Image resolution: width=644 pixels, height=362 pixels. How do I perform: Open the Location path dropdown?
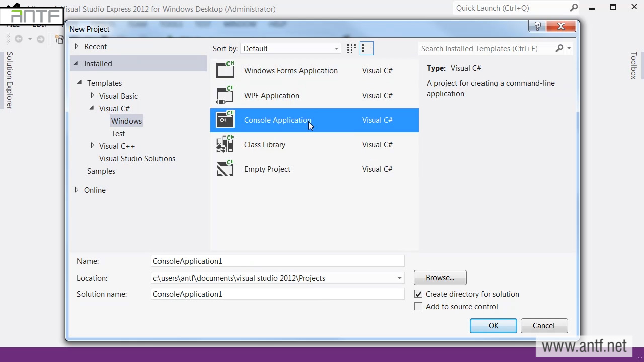point(399,278)
